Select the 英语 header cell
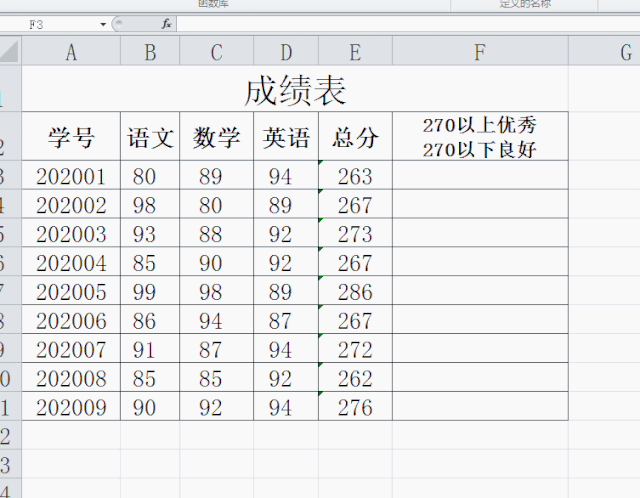640x498 pixels. [286, 136]
